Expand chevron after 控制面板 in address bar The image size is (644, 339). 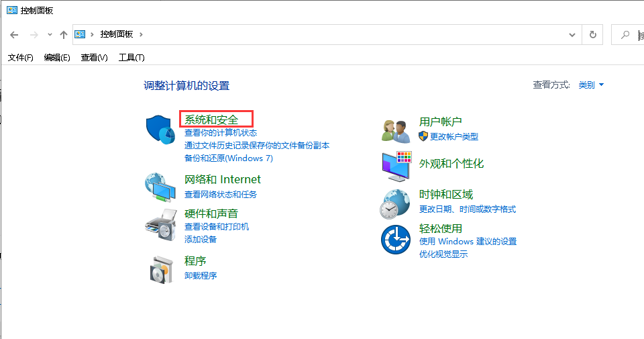(x=141, y=34)
